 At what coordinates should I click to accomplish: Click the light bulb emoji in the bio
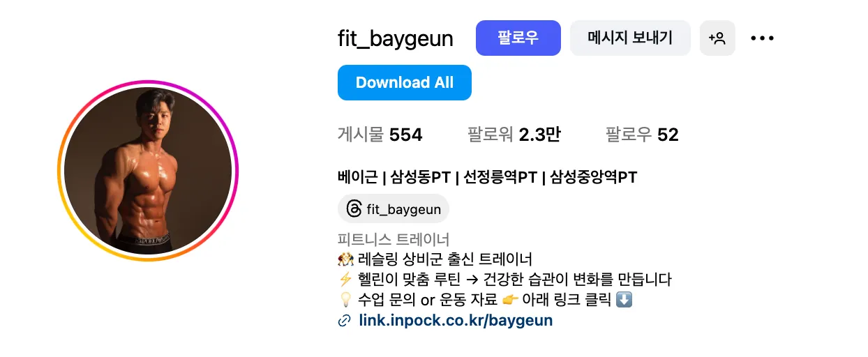coord(345,301)
